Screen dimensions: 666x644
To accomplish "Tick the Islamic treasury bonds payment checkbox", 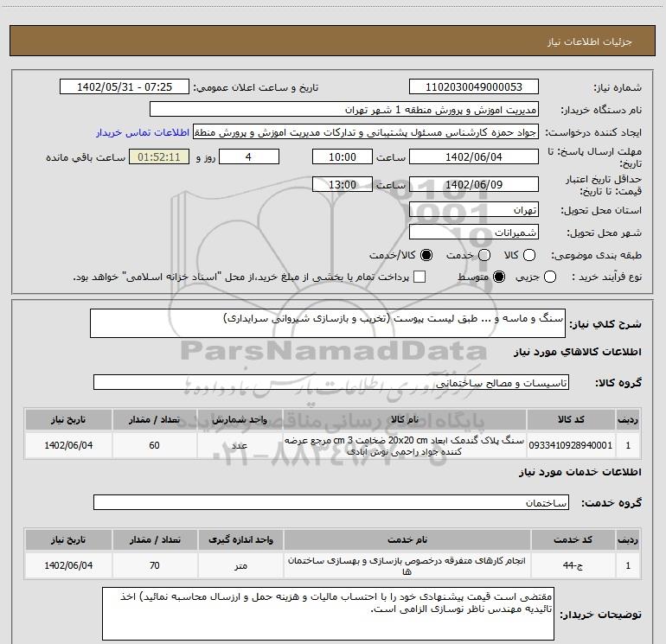I will [x=419, y=277].
